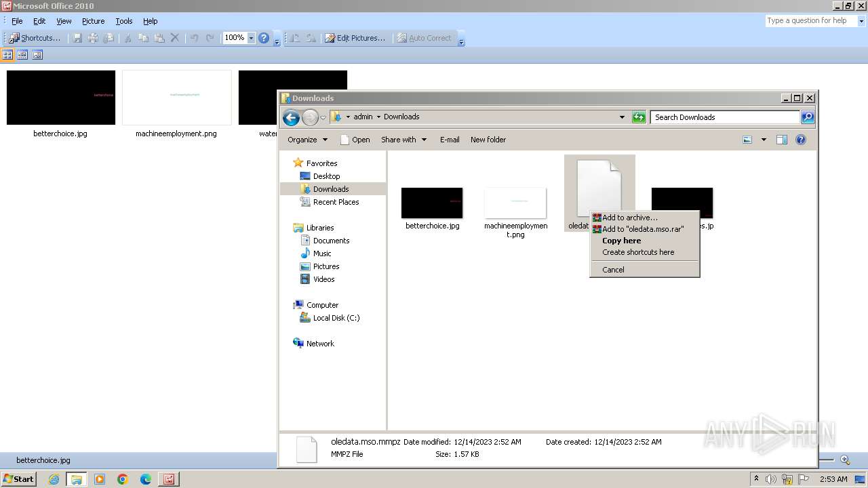Select machineemployment.png file in Downloads
The width and height of the screenshot is (868, 488).
515,213
